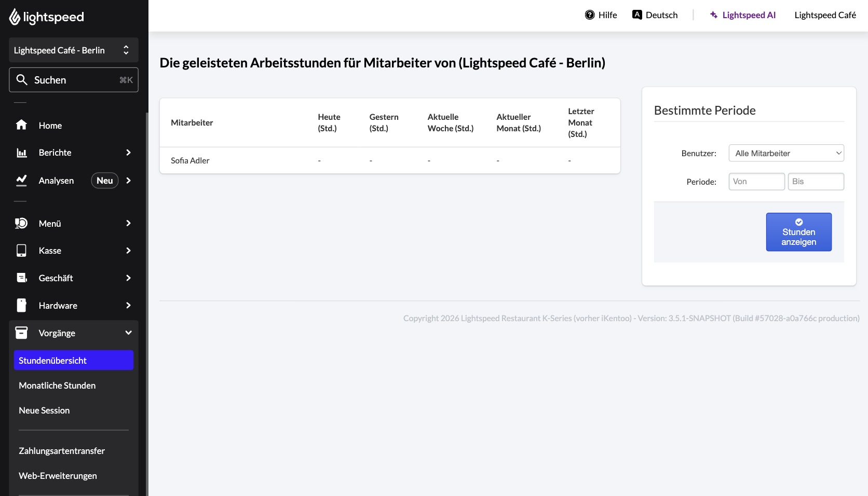Click the Menü plate icon
Screen dimensions: 868x496
pos(21,223)
